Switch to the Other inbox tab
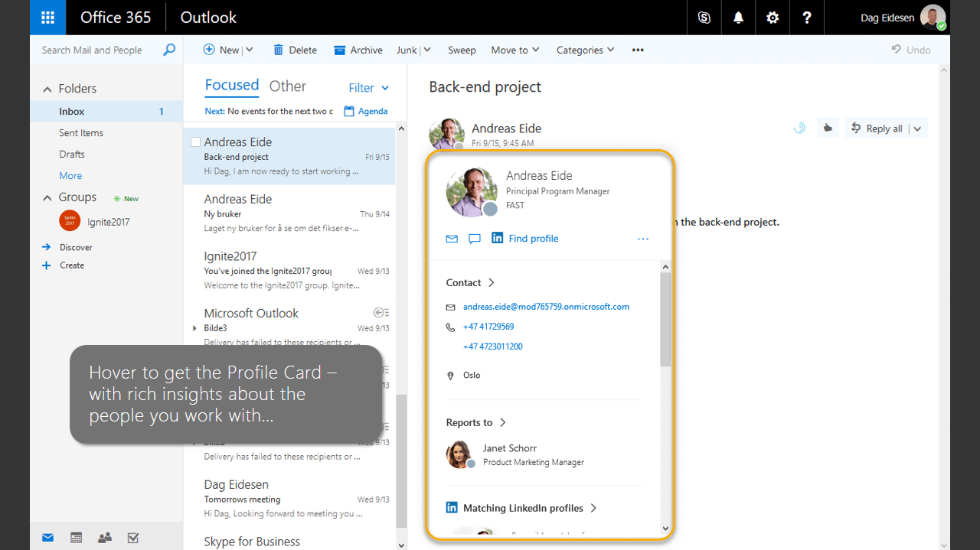This screenshot has width=980, height=550. pos(287,86)
